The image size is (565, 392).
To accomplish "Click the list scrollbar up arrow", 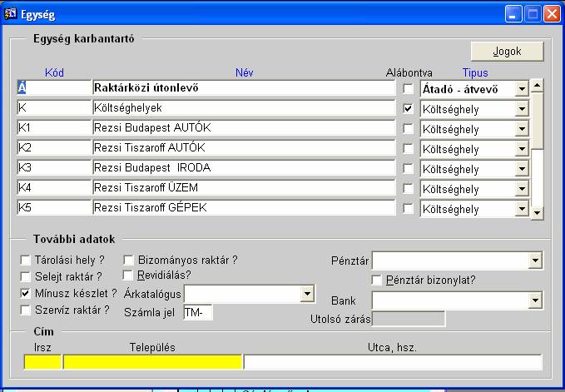I will 538,86.
